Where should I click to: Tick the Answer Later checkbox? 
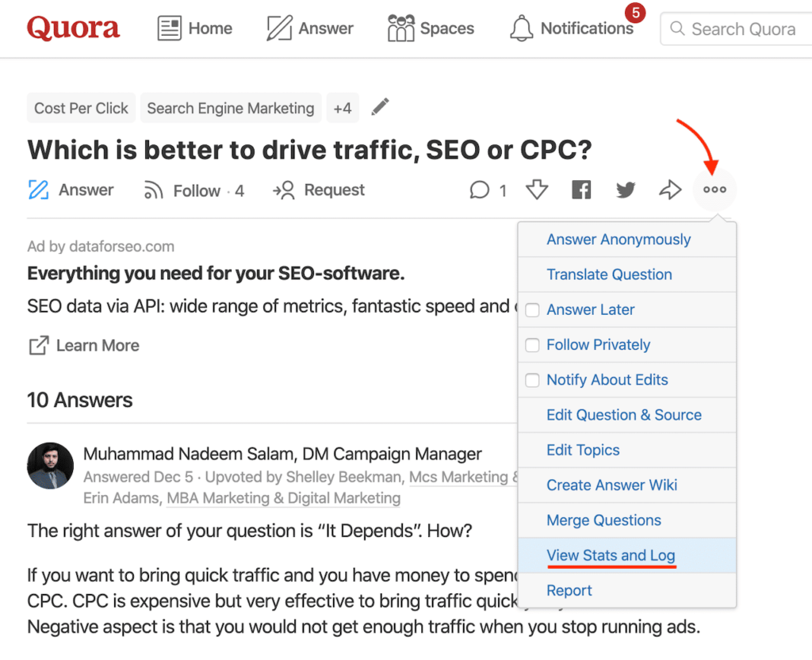(x=532, y=310)
